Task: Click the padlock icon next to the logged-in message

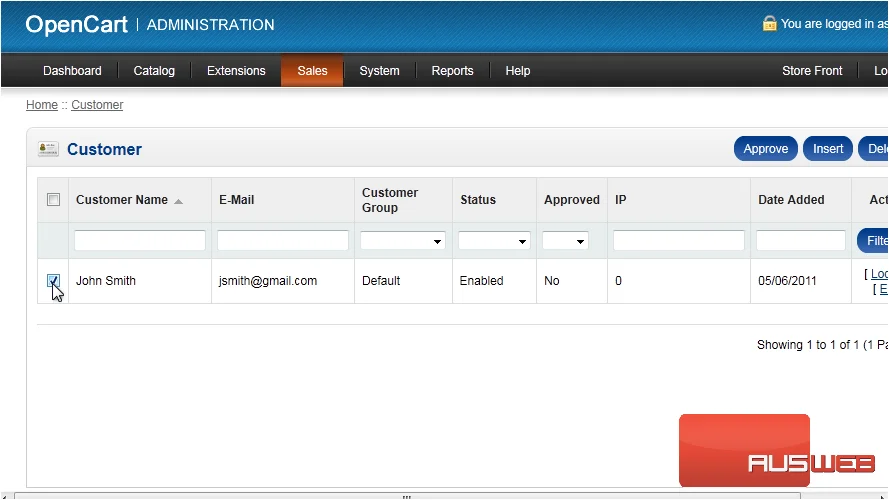Action: [769, 23]
